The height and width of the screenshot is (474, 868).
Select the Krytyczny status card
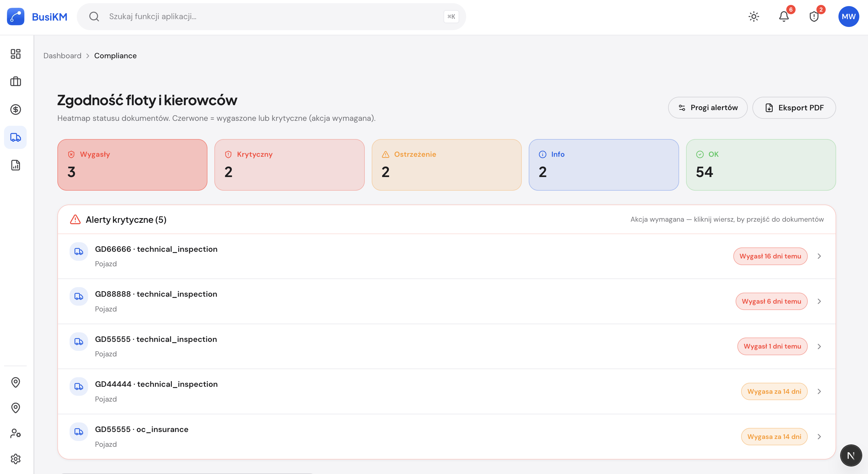[x=289, y=165]
